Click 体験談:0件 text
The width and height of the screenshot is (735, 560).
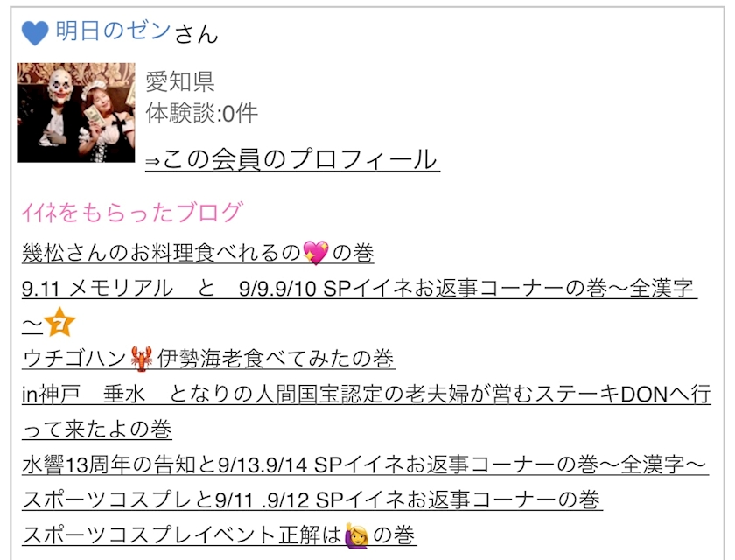point(201,113)
